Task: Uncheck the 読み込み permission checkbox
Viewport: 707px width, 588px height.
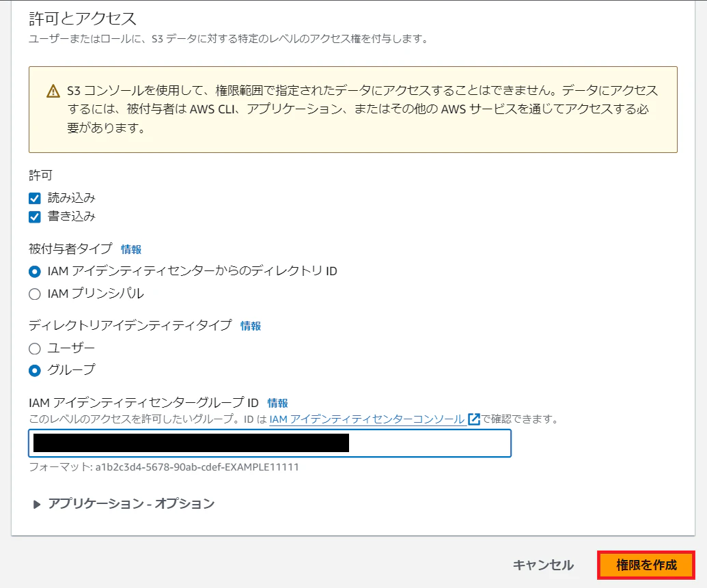Action: (x=35, y=199)
